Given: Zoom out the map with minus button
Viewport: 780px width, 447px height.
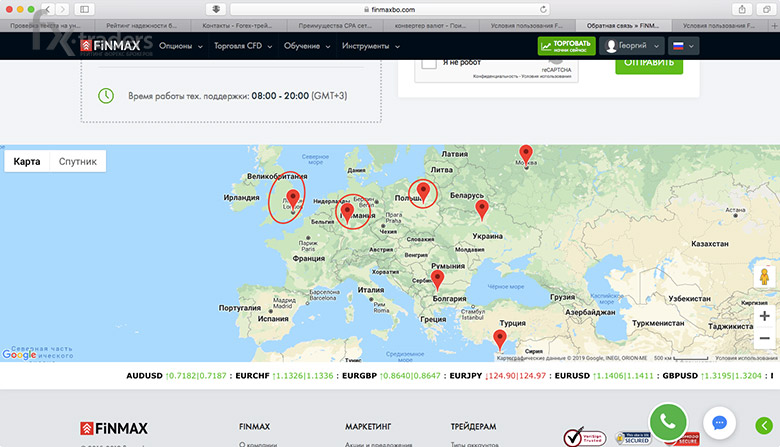Looking at the screenshot, I should [x=765, y=338].
